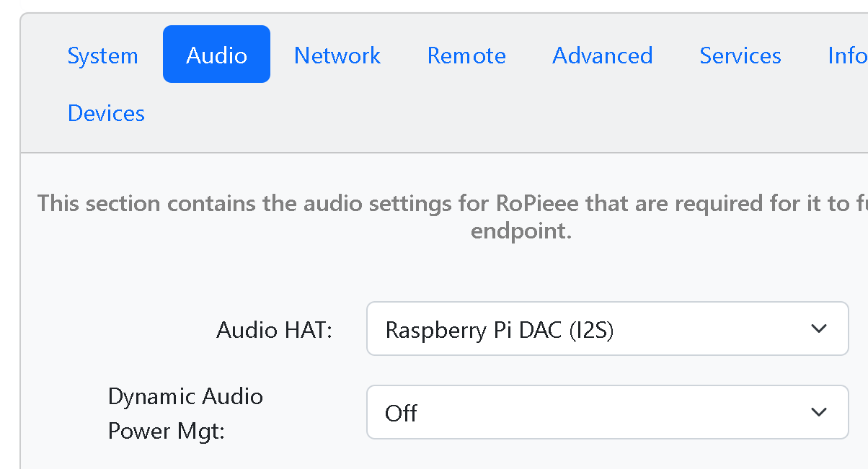Click the Dynamic Audio Power Mgt chevron
The height and width of the screenshot is (469, 868).
(819, 412)
